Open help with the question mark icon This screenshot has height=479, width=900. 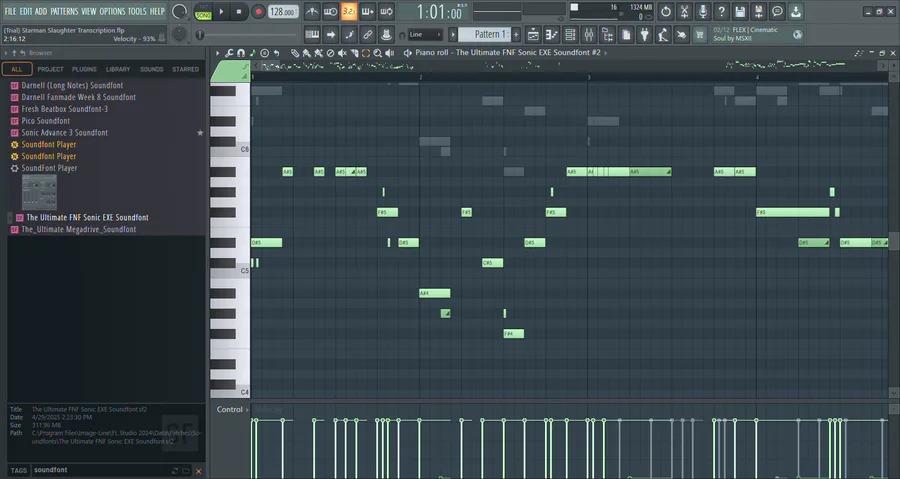pos(721,11)
